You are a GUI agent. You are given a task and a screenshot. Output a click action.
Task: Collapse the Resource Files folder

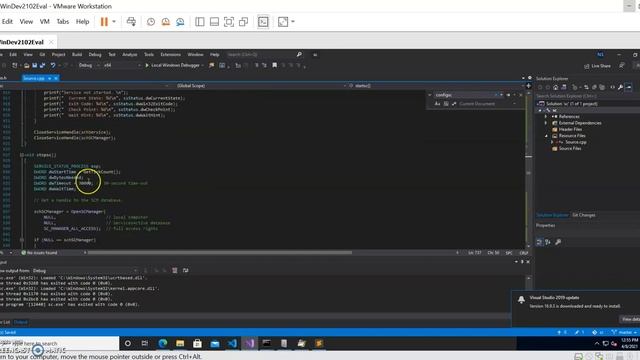tap(546, 136)
